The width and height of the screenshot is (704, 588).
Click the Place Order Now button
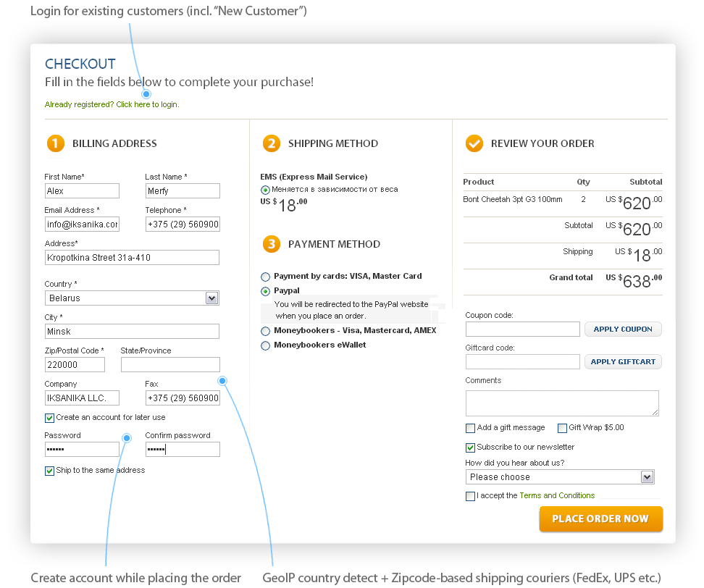tap(600, 519)
